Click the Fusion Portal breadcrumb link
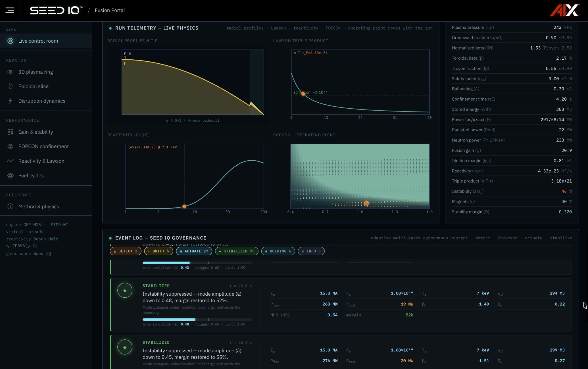588x369 pixels. [110, 11]
